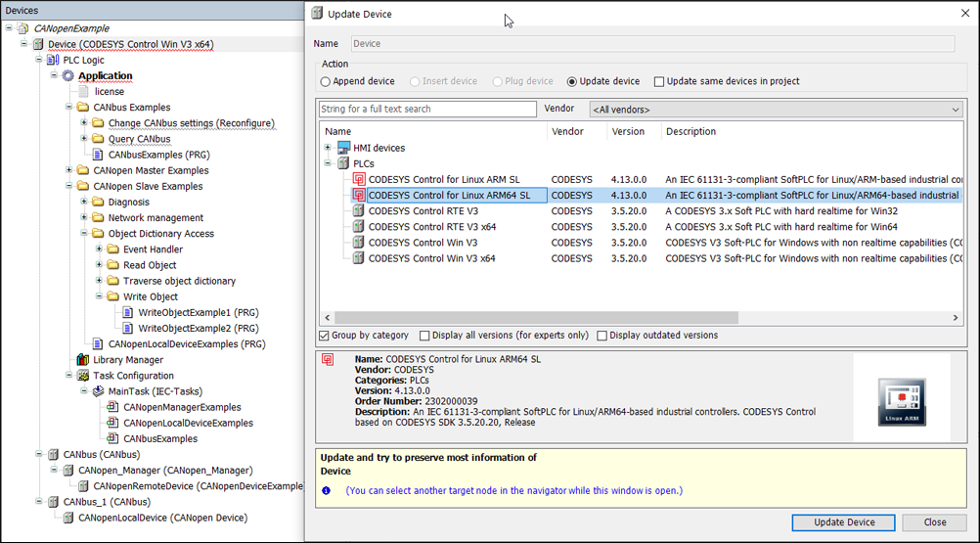Click the Linux ARM device preview image
Viewport: 980px width, 543px height.
tap(902, 402)
